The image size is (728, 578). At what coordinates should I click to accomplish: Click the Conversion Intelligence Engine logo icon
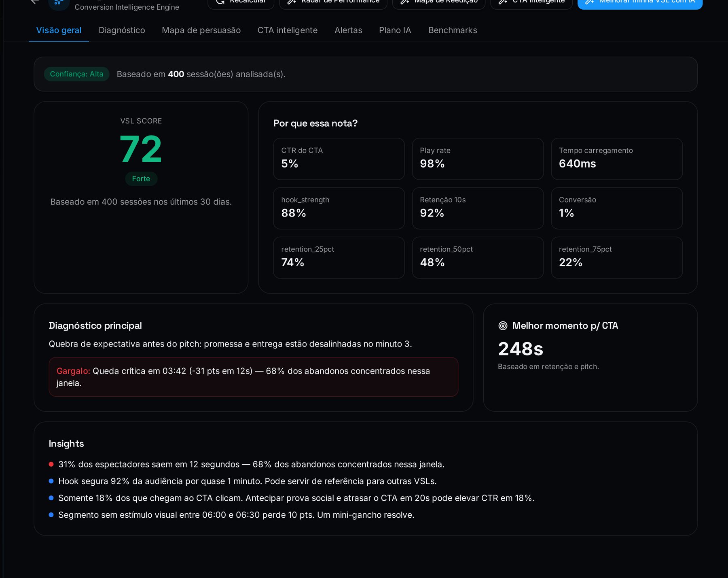[59, 3]
